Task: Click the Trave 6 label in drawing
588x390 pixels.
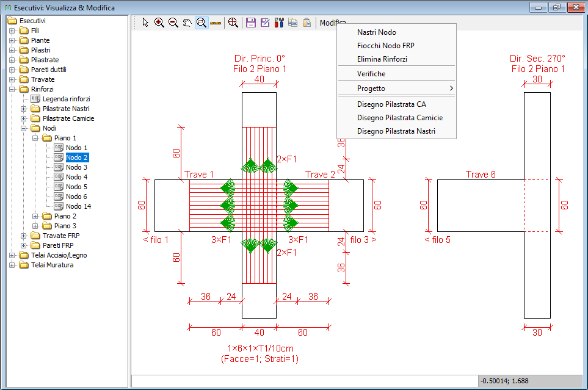Action: (481, 175)
